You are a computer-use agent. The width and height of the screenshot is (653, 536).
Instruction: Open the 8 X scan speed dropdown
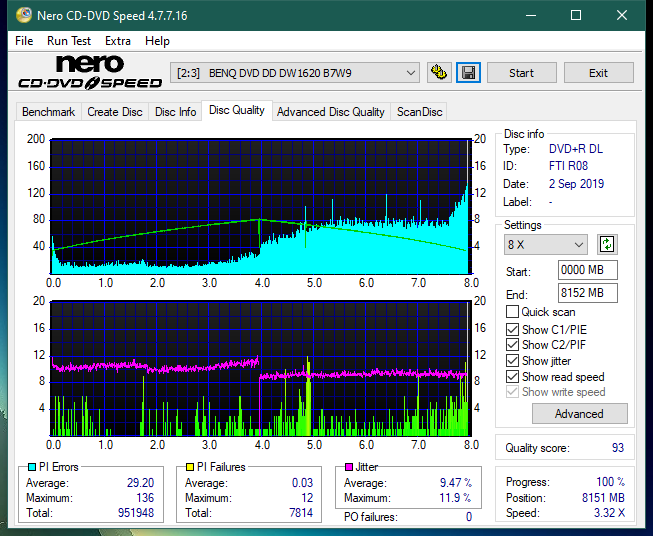tap(546, 244)
